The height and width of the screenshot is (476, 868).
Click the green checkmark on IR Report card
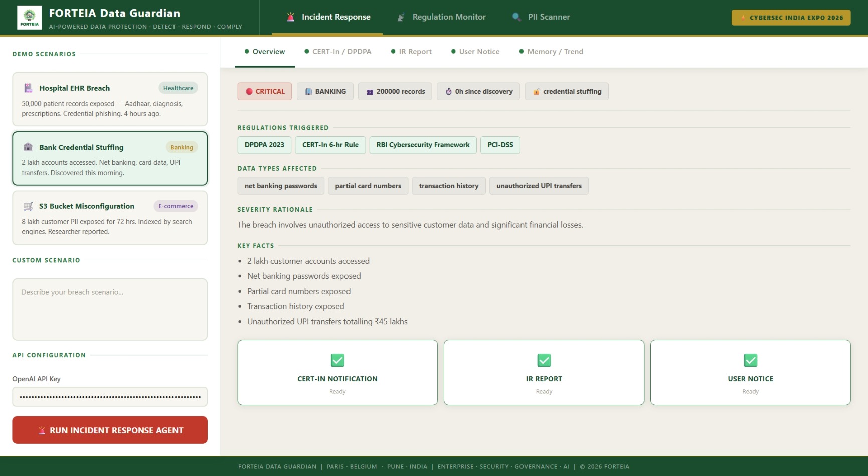pos(544,360)
